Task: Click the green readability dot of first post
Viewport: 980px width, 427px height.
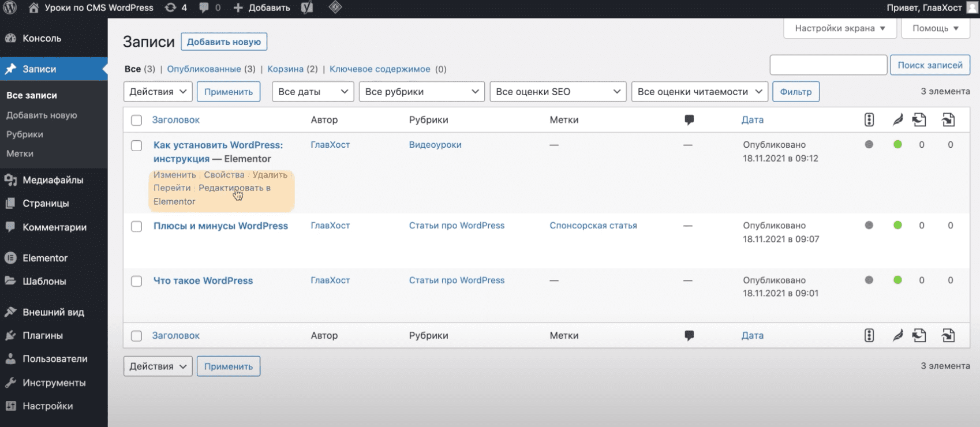Action: click(897, 145)
